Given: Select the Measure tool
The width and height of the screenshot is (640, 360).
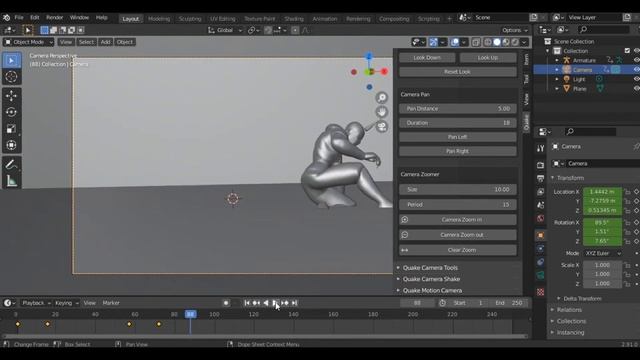Looking at the screenshot, I should (x=11, y=181).
